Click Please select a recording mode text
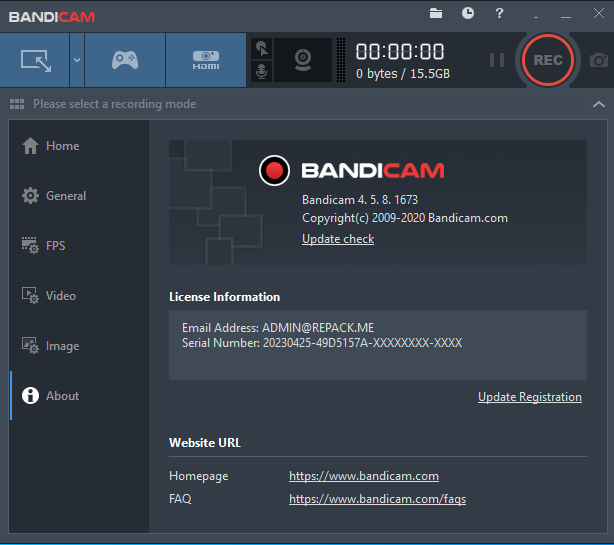 (x=115, y=104)
